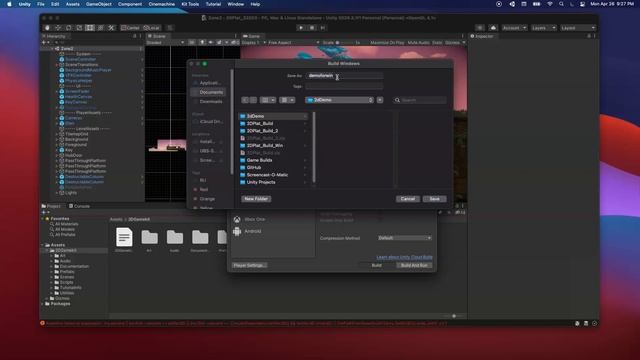Open the Kit Tools menu

[190, 4]
